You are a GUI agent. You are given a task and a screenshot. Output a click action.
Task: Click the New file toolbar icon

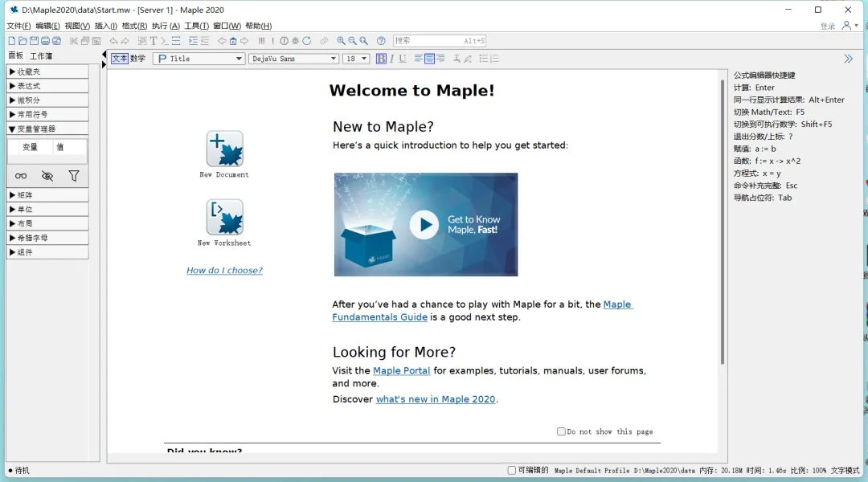[x=11, y=41]
